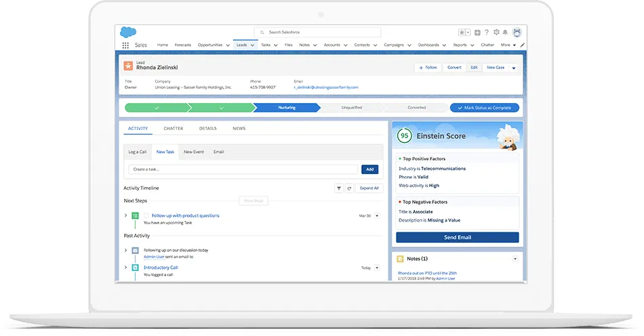Open the Global Actions plus icon
Screen dimensions: 644x336
coord(477,33)
